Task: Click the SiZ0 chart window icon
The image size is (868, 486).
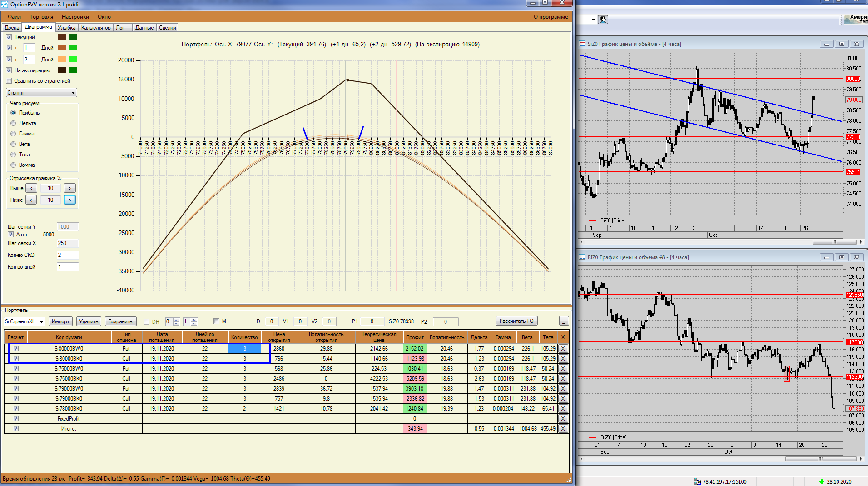Action: click(x=582, y=44)
